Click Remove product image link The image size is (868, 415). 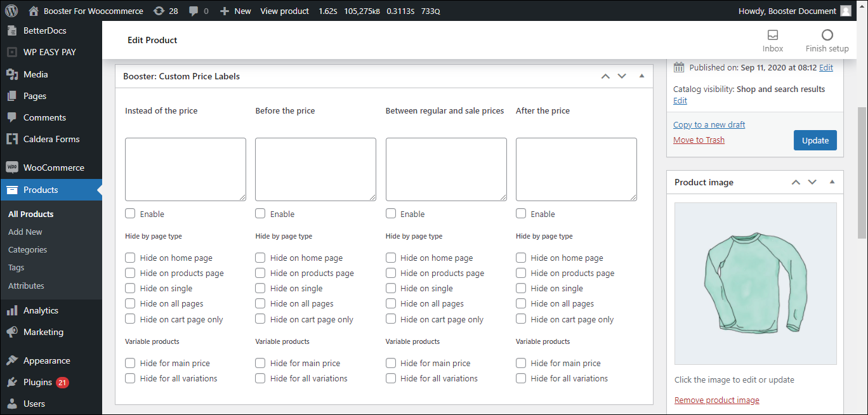pos(717,400)
